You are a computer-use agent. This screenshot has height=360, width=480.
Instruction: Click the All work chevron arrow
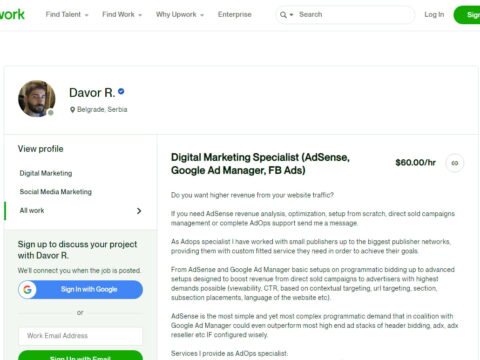(139, 211)
